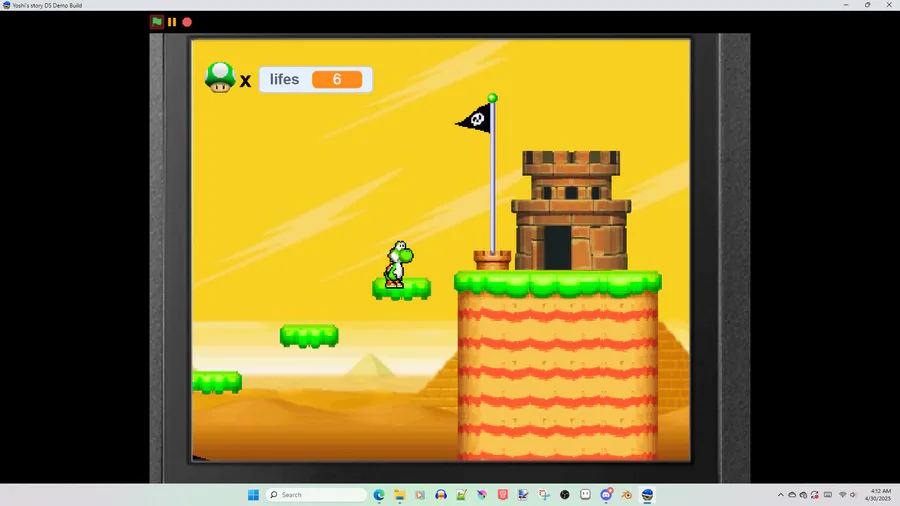Screen dimensions: 900x506
Task: Click the window title 'Yoshi's story DS Demo Build'
Action: [47, 5]
